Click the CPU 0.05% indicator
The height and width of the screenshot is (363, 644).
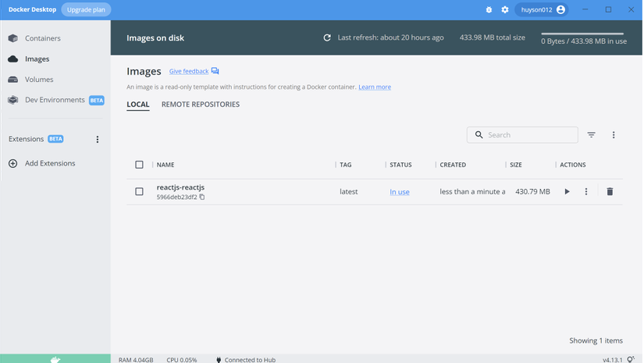pyautogui.click(x=182, y=360)
